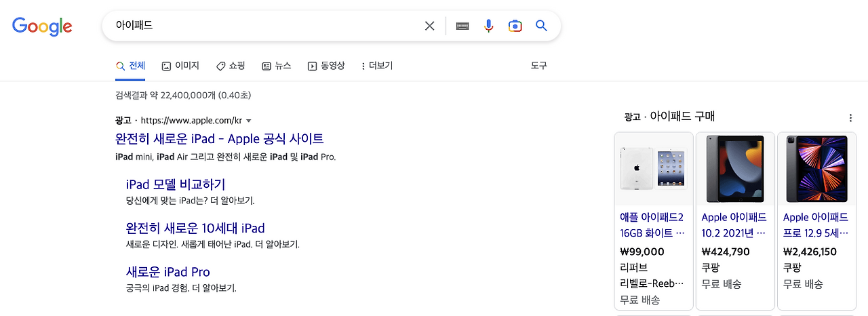Click the https://www.apple.com/kr URL text
Image resolution: width=868 pixels, height=316 pixels.
(191, 121)
